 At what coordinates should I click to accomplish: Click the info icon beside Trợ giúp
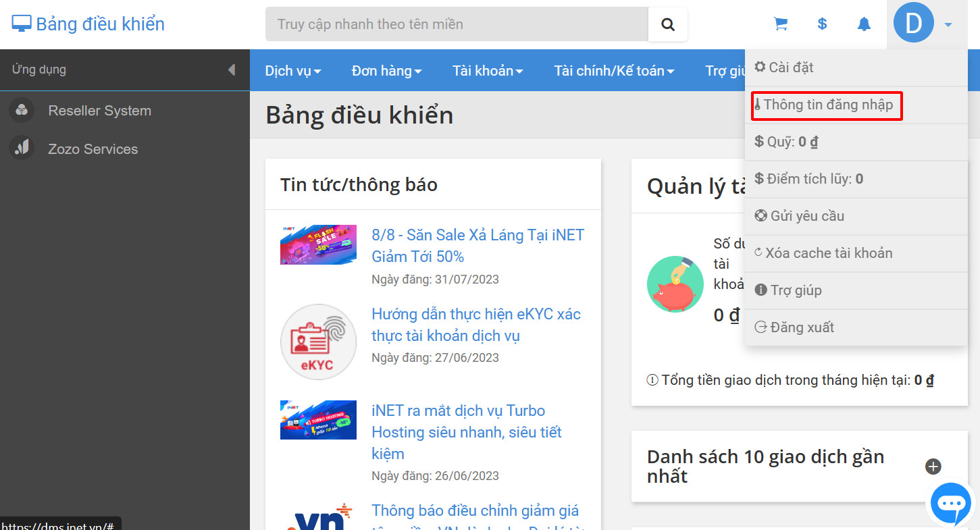[x=760, y=290]
